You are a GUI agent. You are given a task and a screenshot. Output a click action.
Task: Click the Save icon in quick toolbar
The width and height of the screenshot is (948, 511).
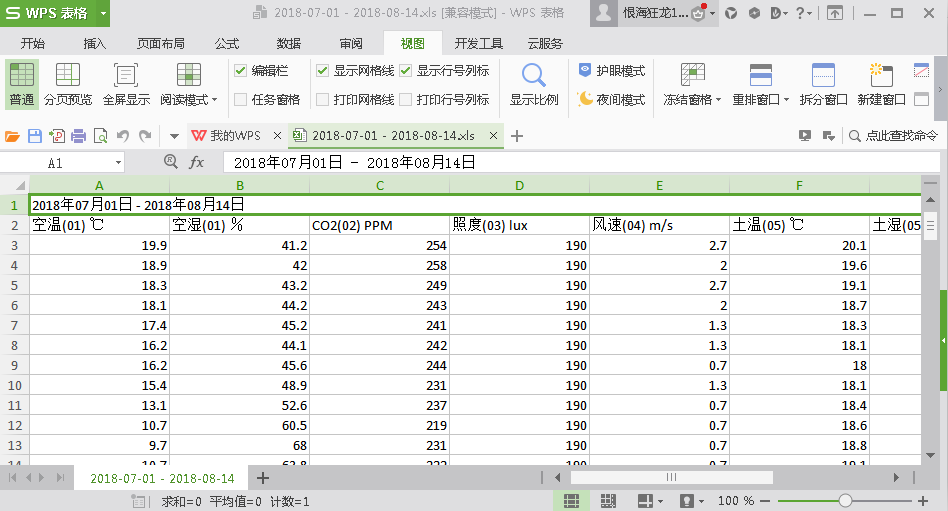35,136
